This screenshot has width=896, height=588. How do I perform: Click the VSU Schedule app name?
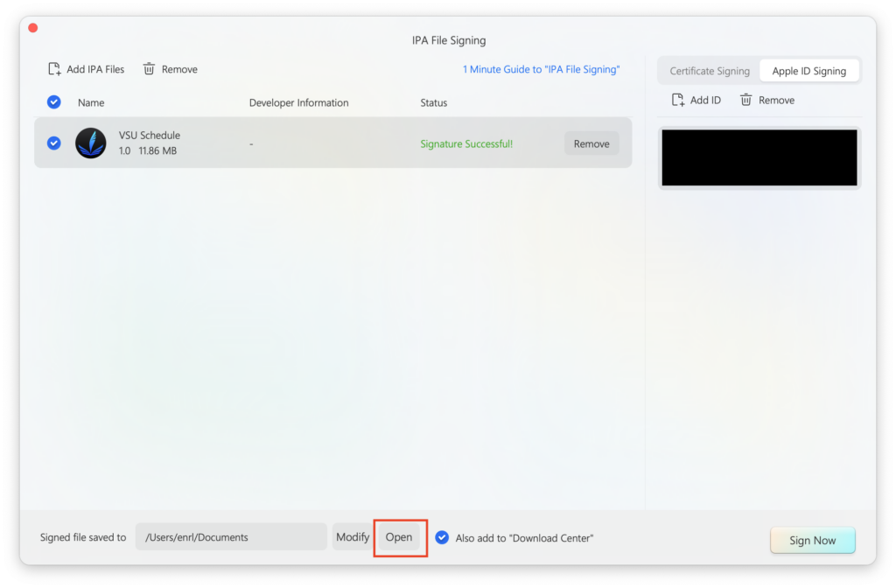click(x=149, y=136)
